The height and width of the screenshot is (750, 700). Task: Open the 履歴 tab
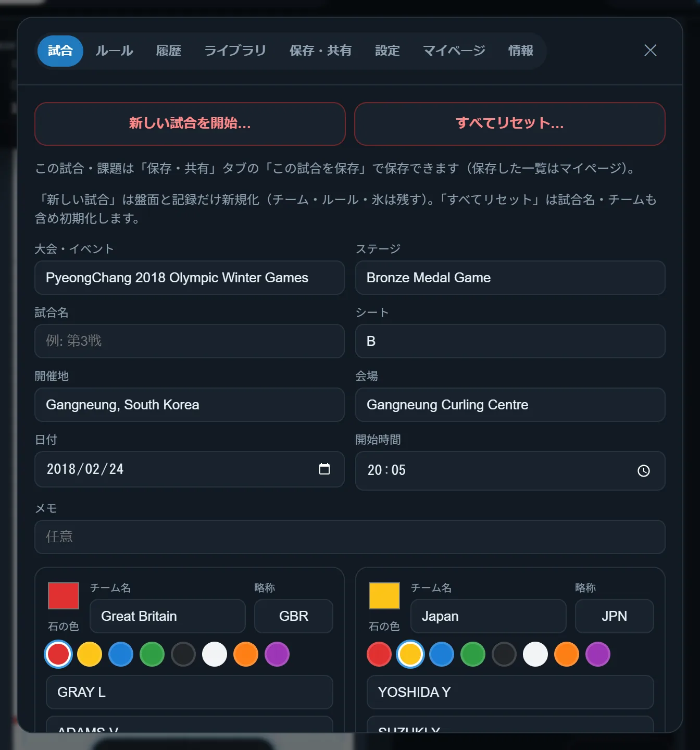click(x=169, y=51)
